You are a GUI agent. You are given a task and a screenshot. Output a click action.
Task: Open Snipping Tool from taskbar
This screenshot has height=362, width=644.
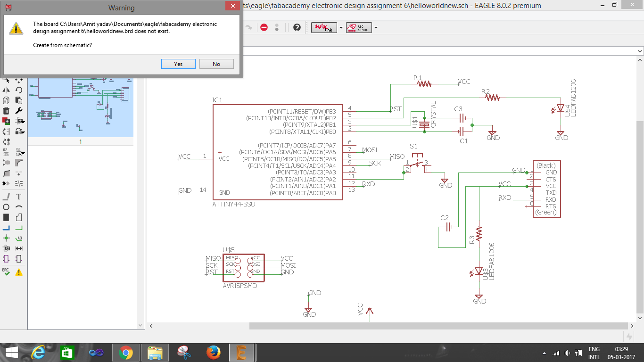184,353
